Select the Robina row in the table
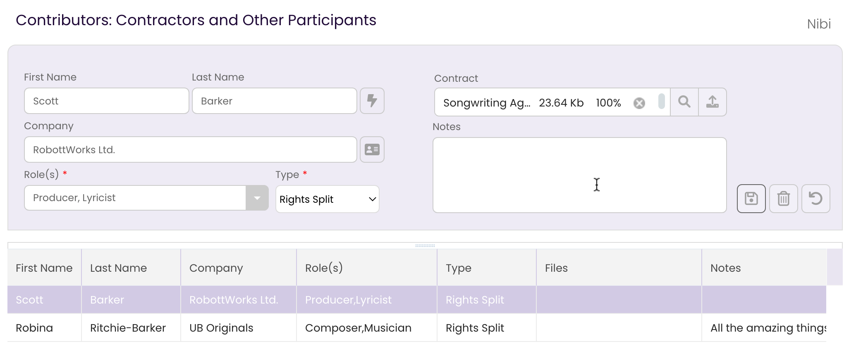The width and height of the screenshot is (868, 363). 416,328
